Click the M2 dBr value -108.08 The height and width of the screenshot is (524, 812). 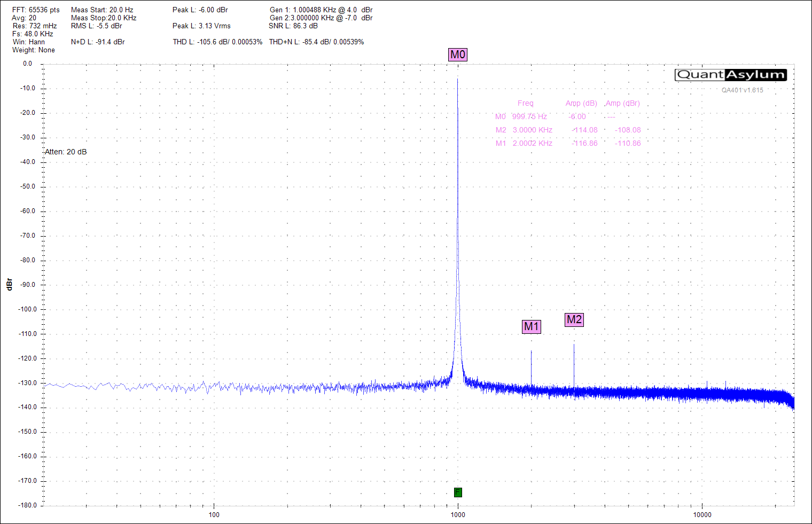point(628,130)
